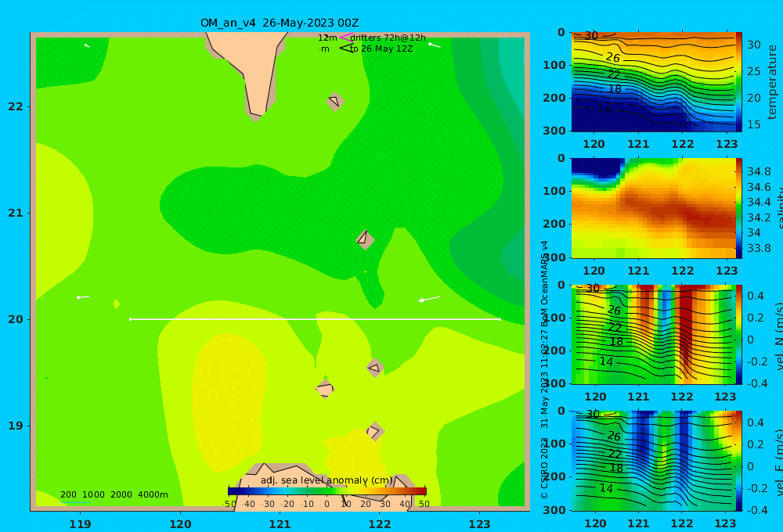Click the '22' contour label in vel. E panel
Screen dimensions: 783x532
[614, 454]
